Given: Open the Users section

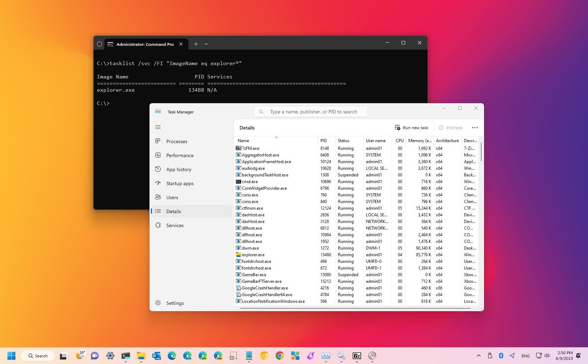Looking at the screenshot, I should tap(172, 197).
